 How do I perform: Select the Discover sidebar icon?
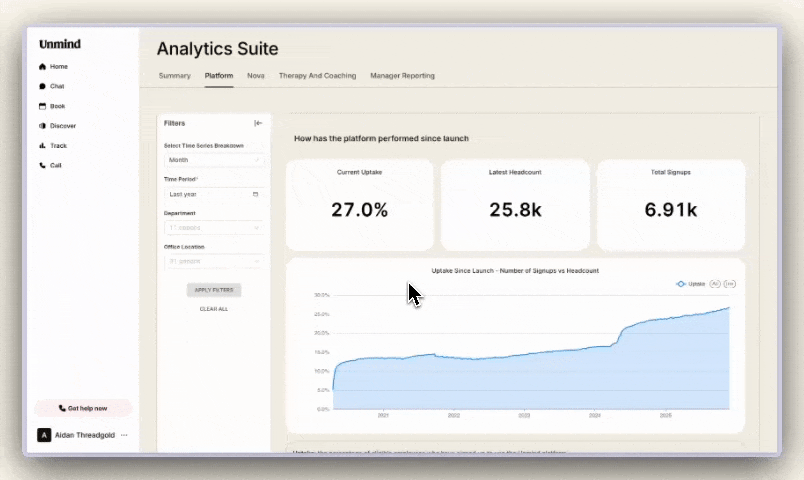(x=42, y=126)
